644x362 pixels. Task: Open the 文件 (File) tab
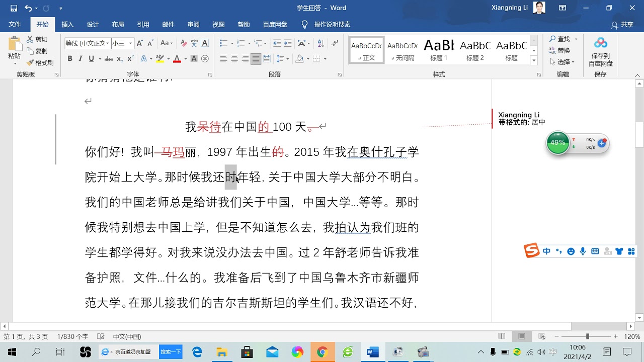tap(15, 24)
